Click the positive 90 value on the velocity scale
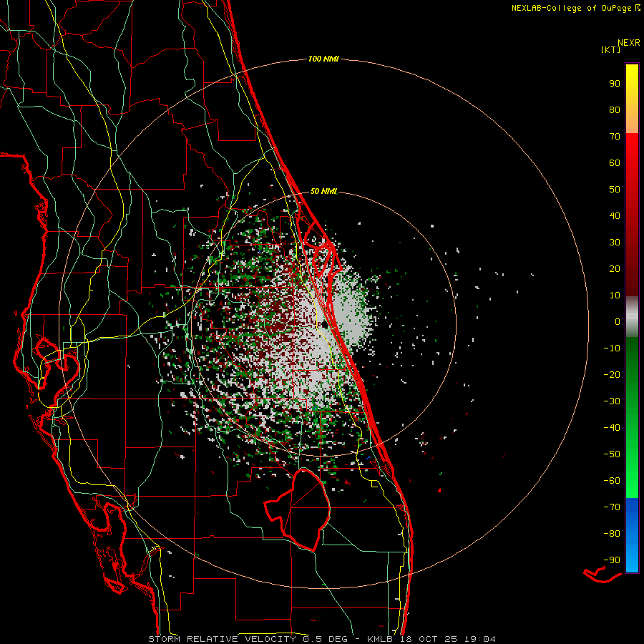Screen dimensions: 644x644 point(615,84)
